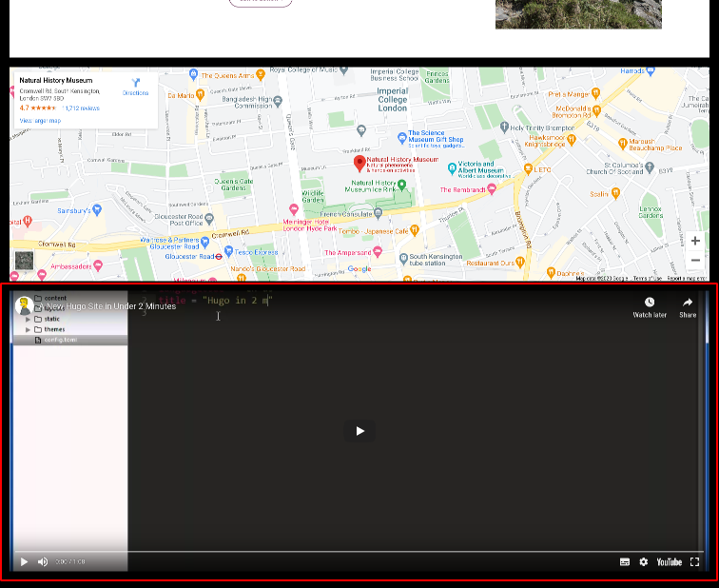
Task: Open the View larger map link
Action: tap(40, 121)
